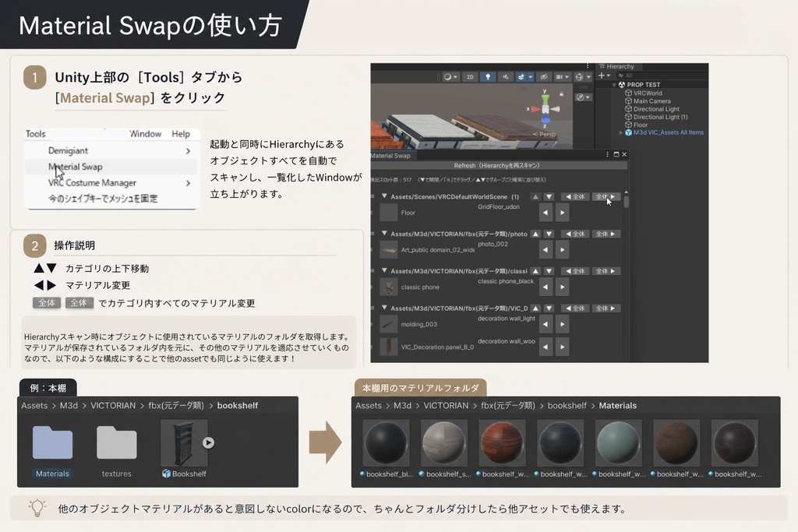
Task: Toggle 2D mode in Scene view toolbar
Action: pos(470,77)
